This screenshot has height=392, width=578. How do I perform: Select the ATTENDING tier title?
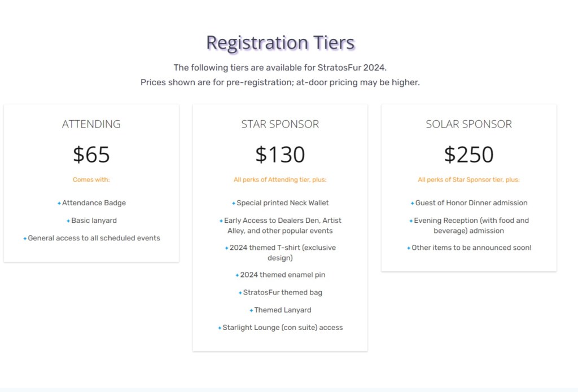(x=91, y=124)
